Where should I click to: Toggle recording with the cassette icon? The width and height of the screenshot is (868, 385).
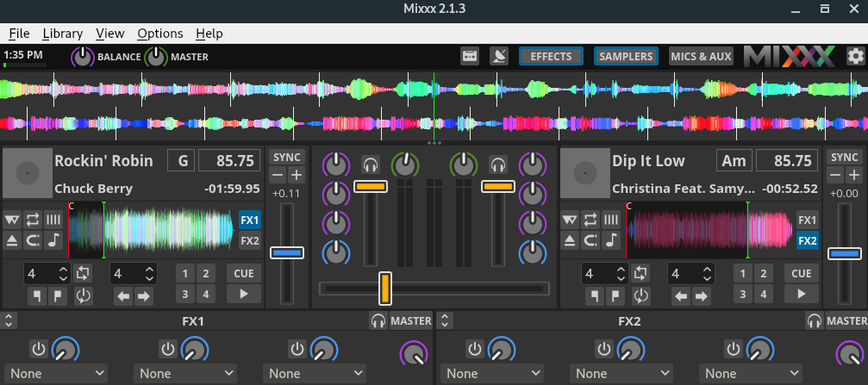click(470, 57)
